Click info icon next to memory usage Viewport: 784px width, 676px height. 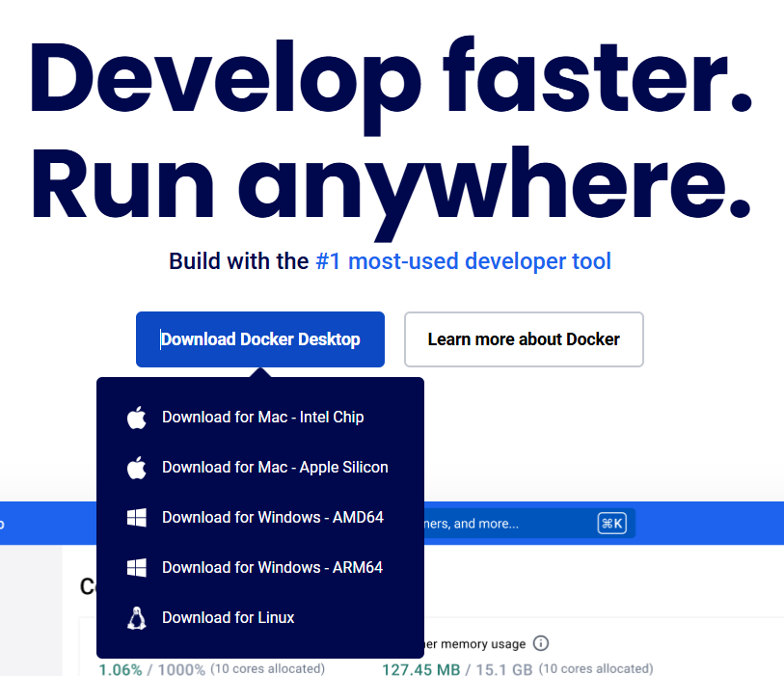pos(541,643)
